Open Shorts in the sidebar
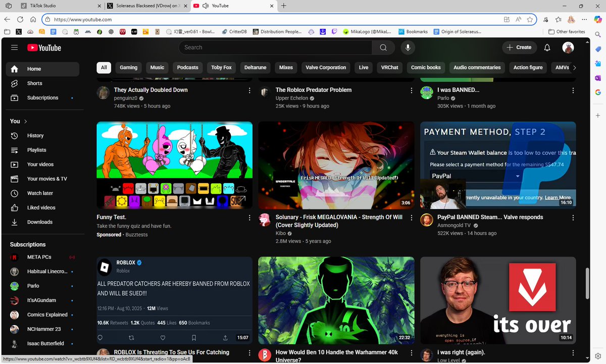The width and height of the screenshot is (606, 364). coord(42,83)
